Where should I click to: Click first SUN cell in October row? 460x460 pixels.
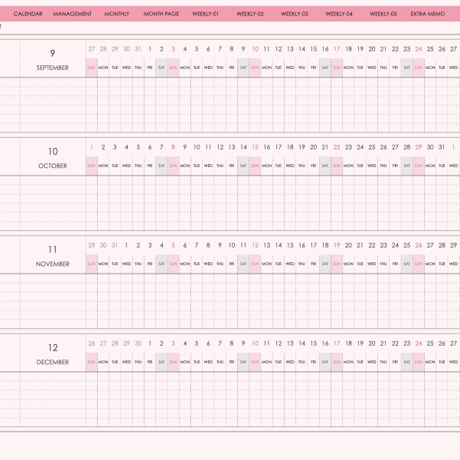[92, 166]
